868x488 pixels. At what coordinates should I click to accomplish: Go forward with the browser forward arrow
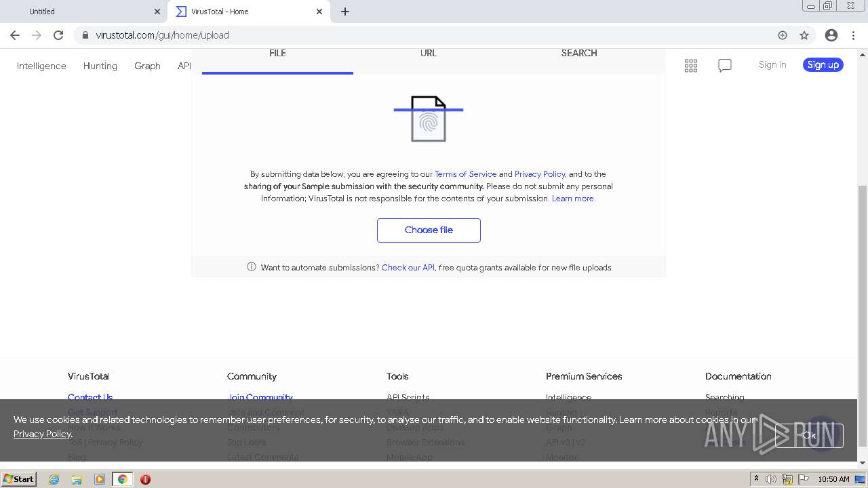pyautogui.click(x=37, y=35)
